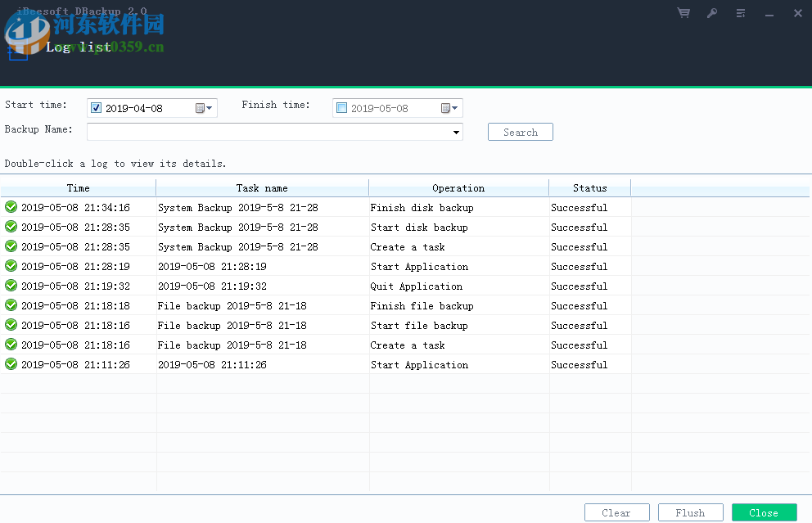
Task: Click the license key registration icon
Action: (712, 13)
